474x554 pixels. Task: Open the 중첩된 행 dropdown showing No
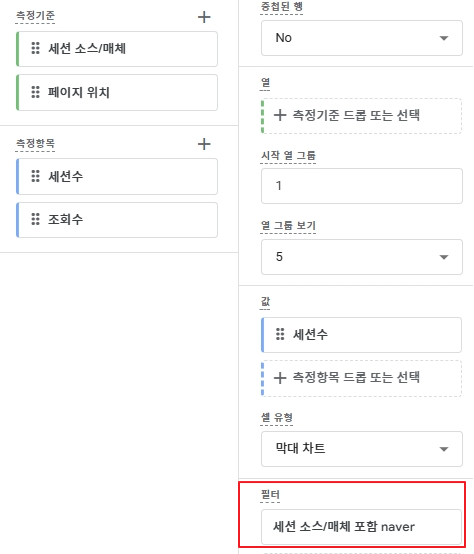coord(362,38)
